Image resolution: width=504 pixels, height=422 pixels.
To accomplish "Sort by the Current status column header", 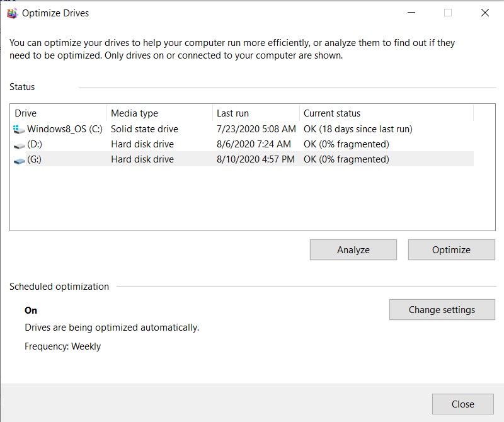I will pos(386,113).
